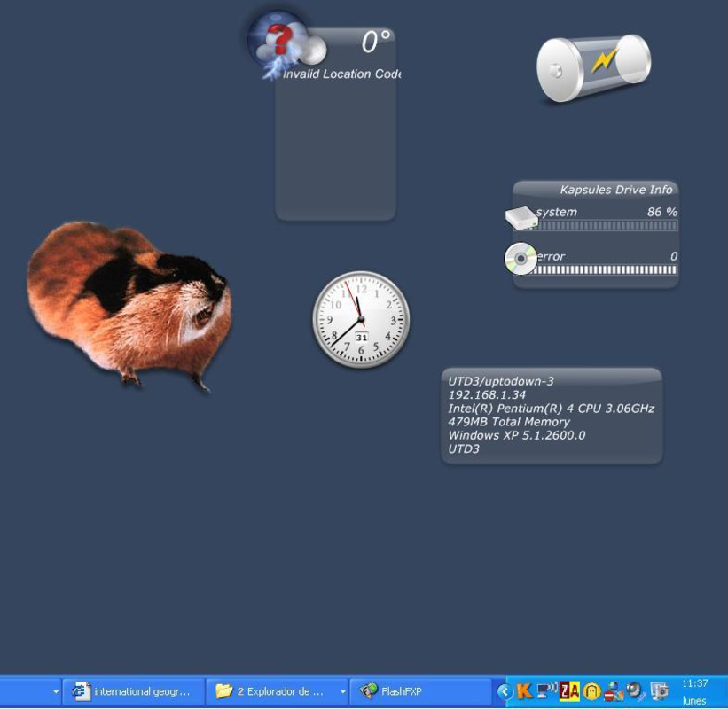Viewport: 728px width, 709px height.
Task: Click the Invalid Location Code message
Action: click(x=341, y=74)
